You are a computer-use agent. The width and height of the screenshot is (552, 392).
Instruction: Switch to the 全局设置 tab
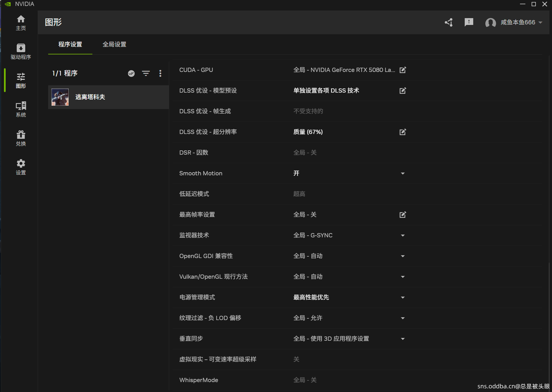coord(114,44)
